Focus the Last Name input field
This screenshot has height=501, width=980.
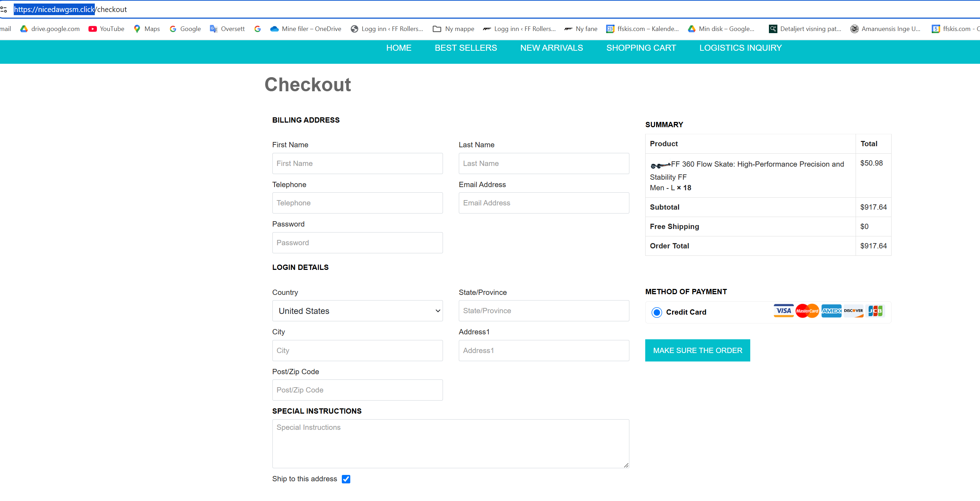[x=544, y=163]
